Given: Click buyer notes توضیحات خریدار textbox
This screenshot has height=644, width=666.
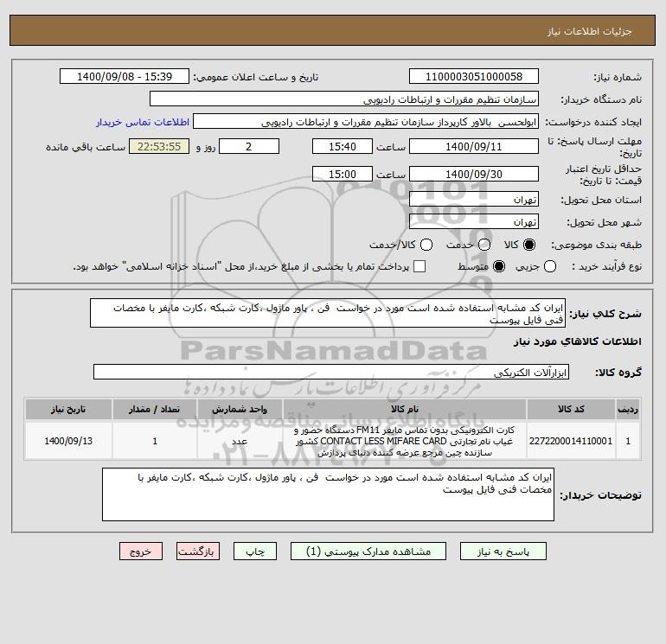Looking at the screenshot, I should coord(329,494).
